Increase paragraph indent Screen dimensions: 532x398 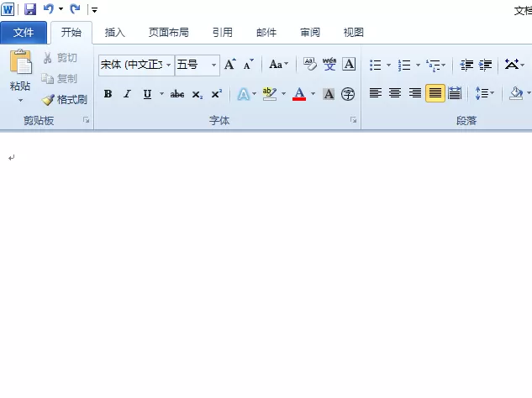(486, 65)
